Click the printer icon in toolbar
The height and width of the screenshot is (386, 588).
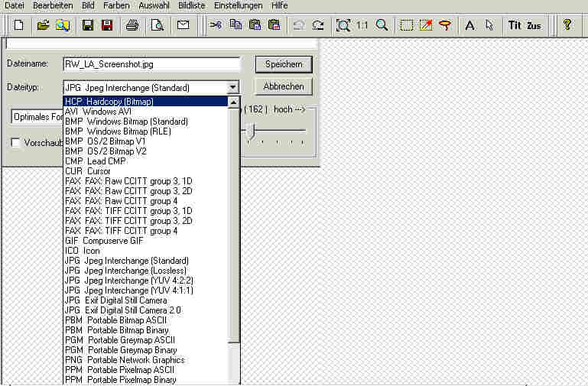132,25
